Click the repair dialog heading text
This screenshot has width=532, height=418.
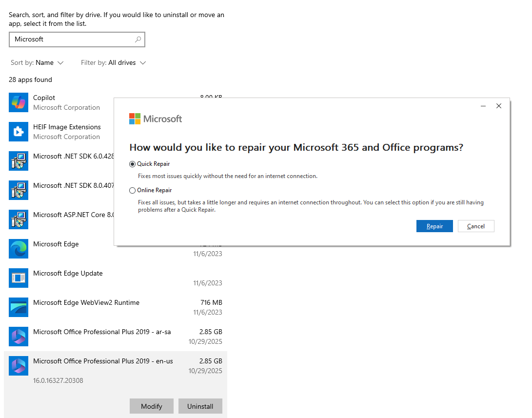coord(296,148)
